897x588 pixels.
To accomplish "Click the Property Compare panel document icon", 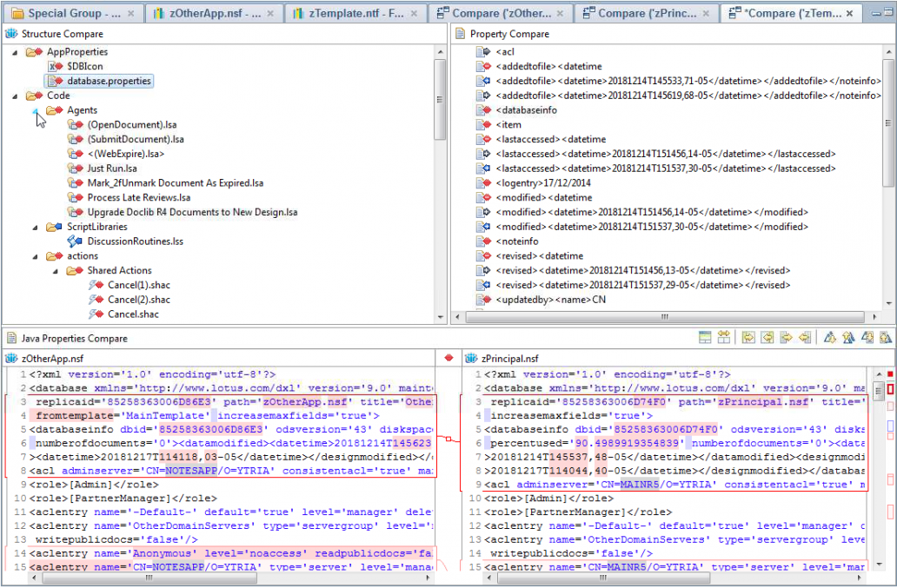I will coord(460,34).
